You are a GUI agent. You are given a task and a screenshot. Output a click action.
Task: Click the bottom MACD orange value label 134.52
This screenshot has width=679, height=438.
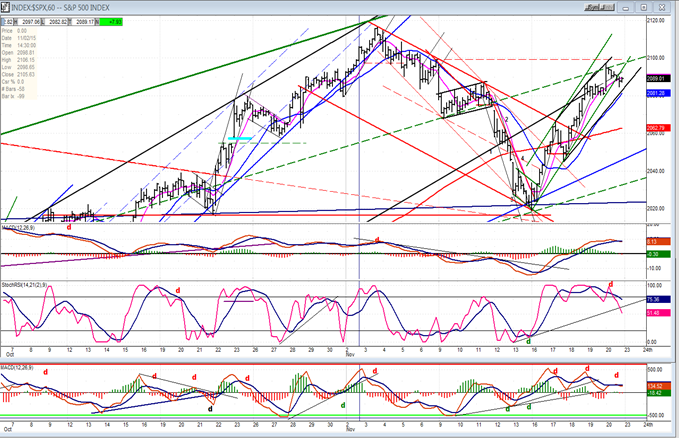659,386
